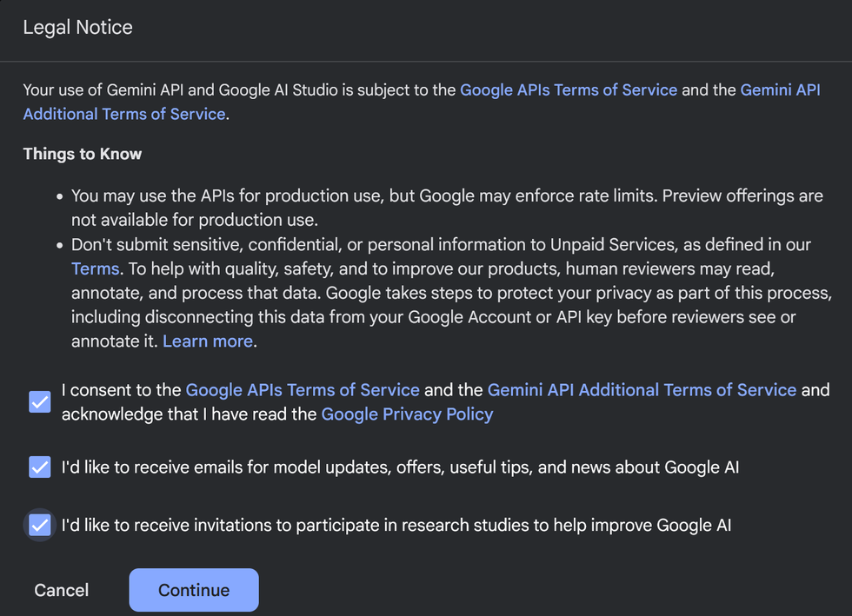852x616 pixels.
Task: Follow the Terms link in the Unpaid Services bullet
Action: click(95, 269)
